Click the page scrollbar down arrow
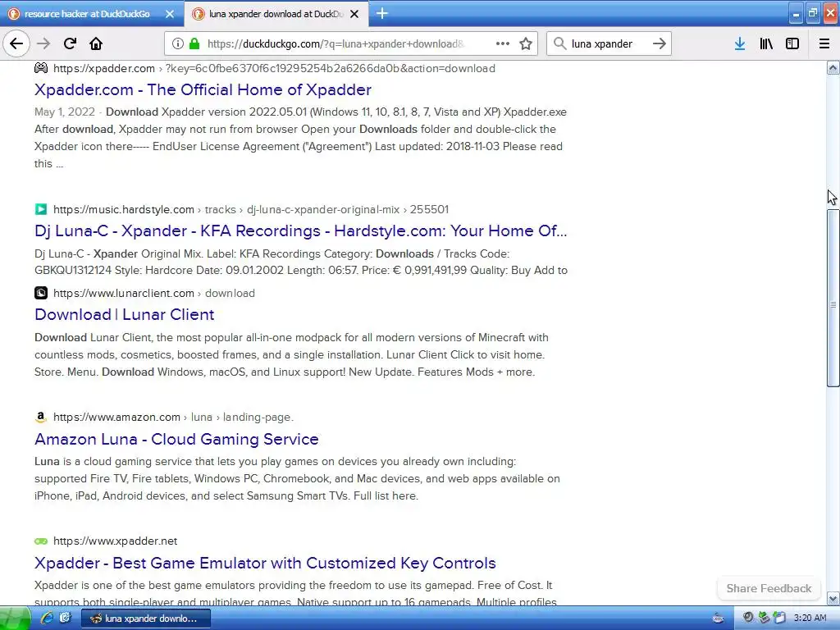The width and height of the screenshot is (840, 630). [833, 598]
